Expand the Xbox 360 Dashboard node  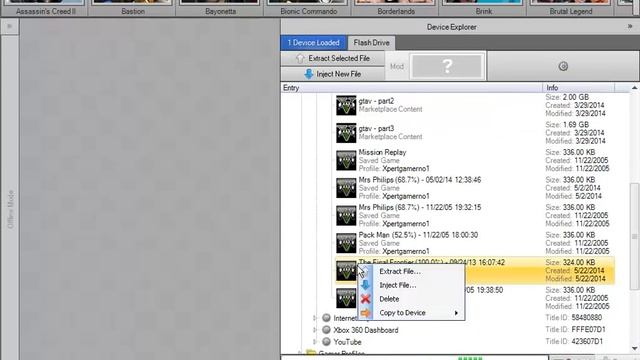315,330
